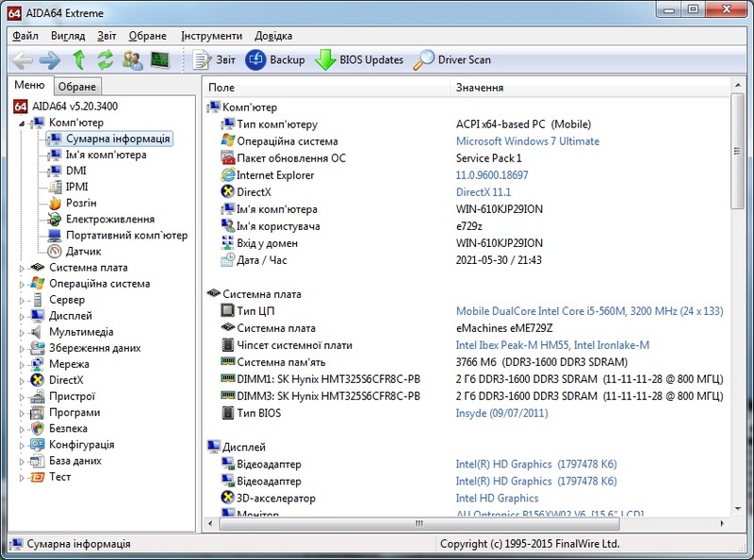Viewport: 754px width, 560px height.
Task: Open the users icon in toolbar
Action: pos(132,60)
